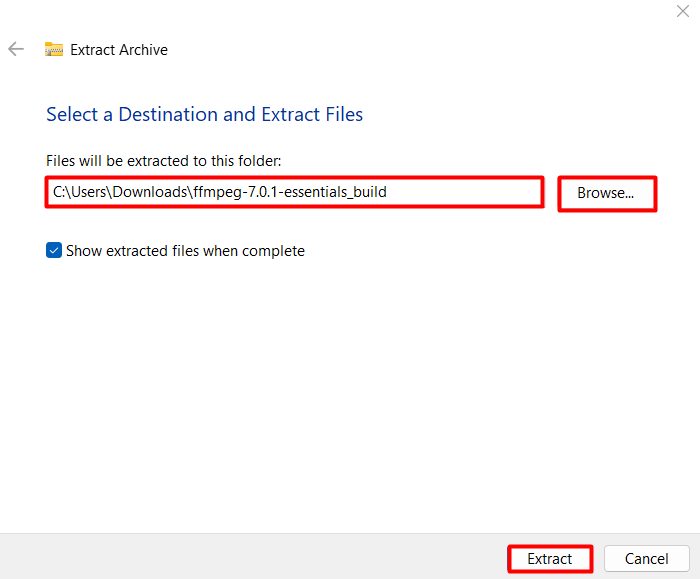Click the 'Show extracted files when complete' label
Screen dimensions: 700x579
coord(185,251)
